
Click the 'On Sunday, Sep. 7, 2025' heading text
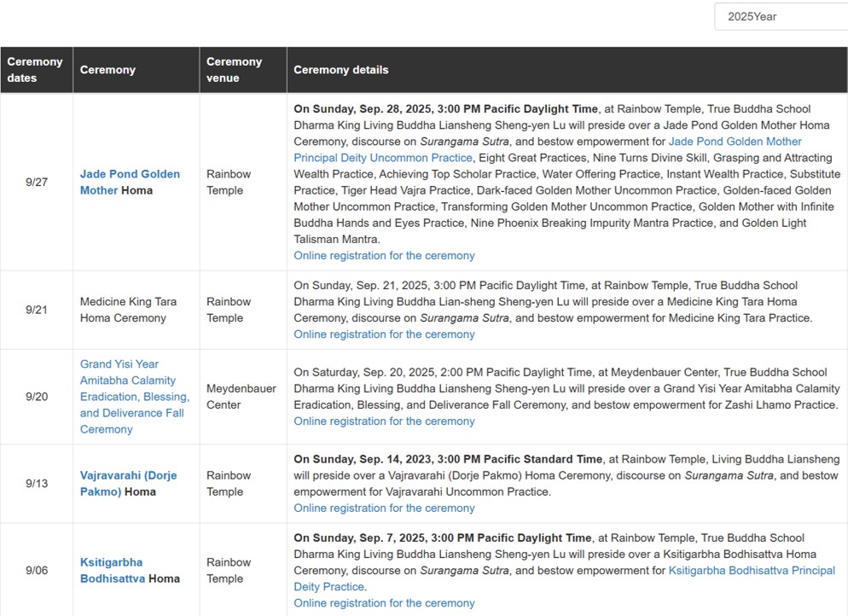coord(443,538)
